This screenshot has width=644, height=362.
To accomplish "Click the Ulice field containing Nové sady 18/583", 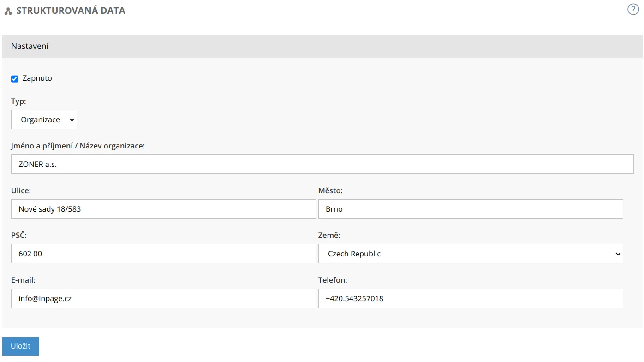I will pos(163,209).
